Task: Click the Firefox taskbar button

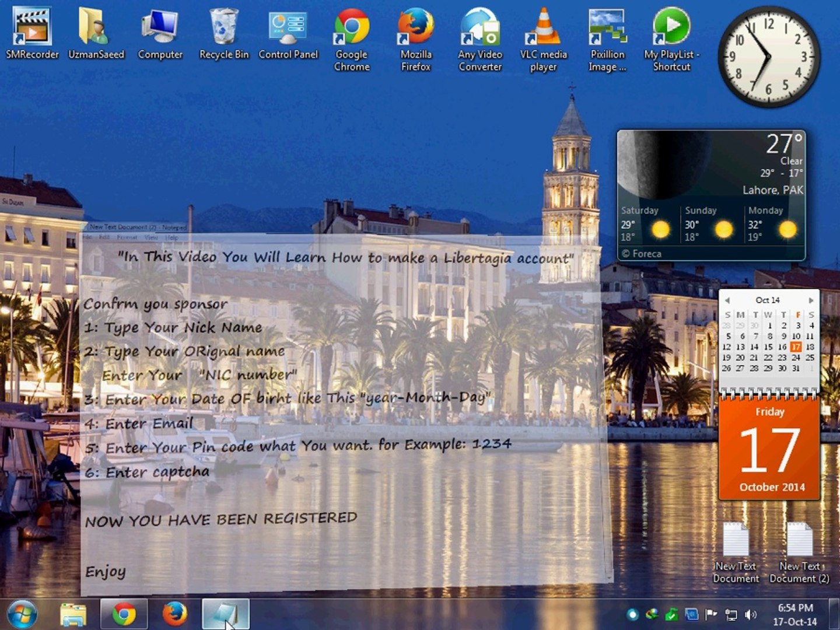Action: click(174, 615)
